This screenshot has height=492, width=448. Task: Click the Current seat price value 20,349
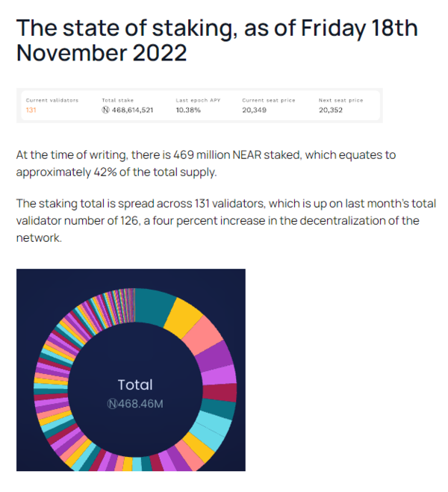coord(254,110)
